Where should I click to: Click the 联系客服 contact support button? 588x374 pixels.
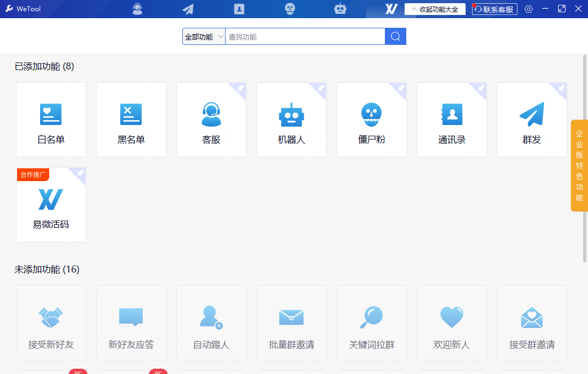(x=494, y=9)
